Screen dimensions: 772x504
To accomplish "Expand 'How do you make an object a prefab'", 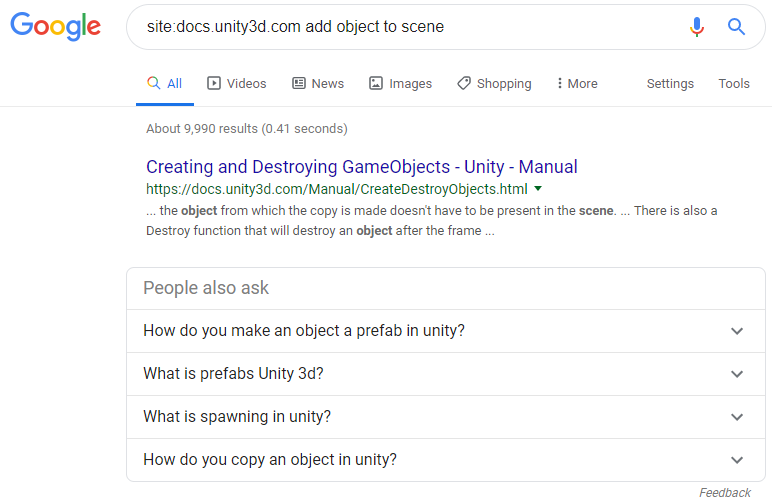I will pos(446,331).
